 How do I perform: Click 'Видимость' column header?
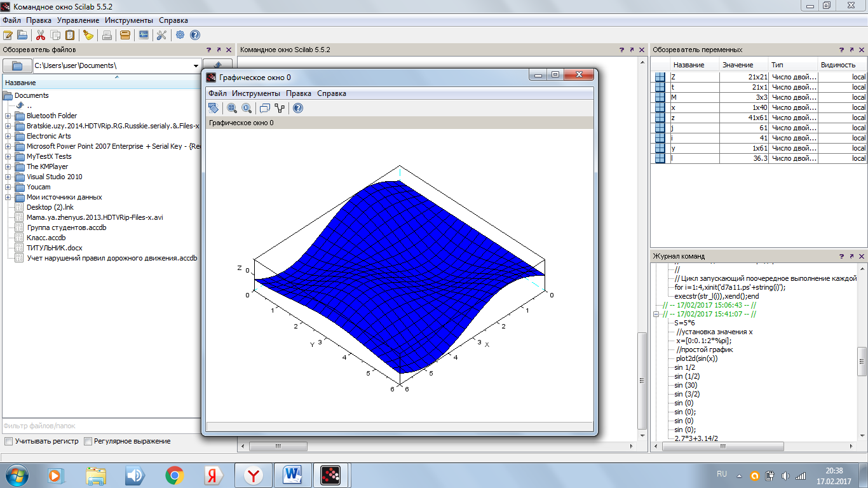point(842,65)
